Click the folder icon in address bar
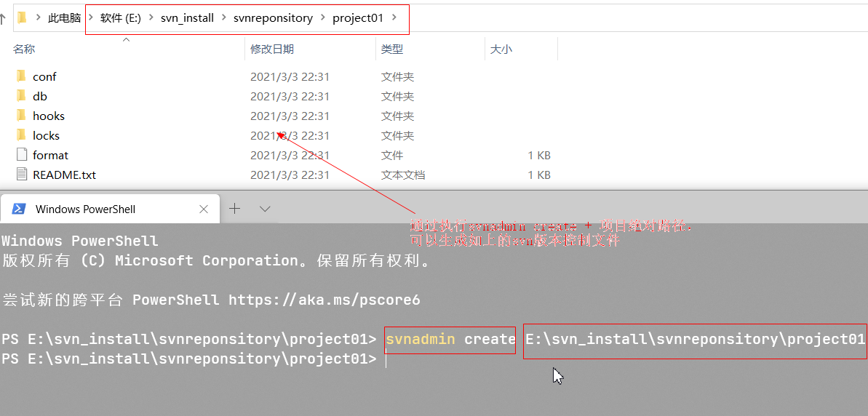The width and height of the screenshot is (868, 416). pyautogui.click(x=22, y=17)
